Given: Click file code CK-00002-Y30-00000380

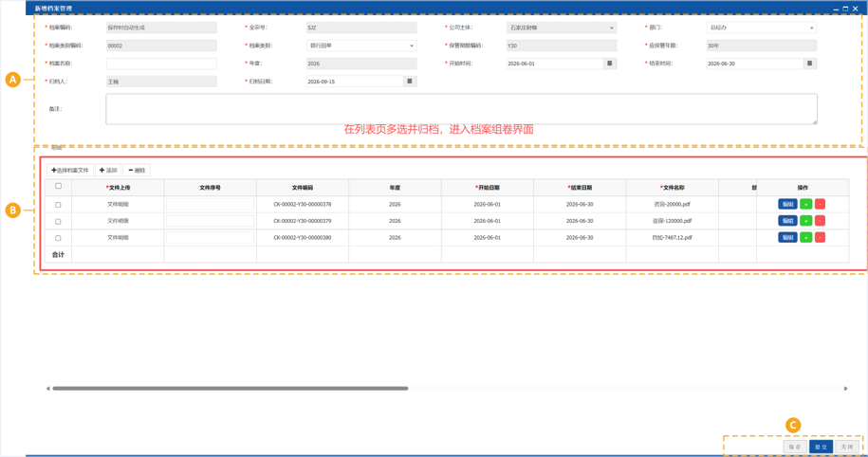Looking at the screenshot, I should pyautogui.click(x=303, y=237).
